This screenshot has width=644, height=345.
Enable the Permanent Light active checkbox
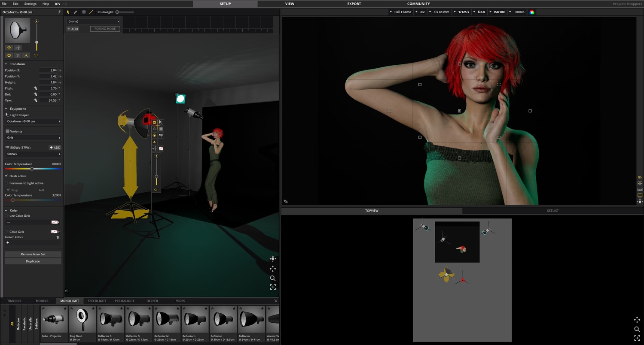pyautogui.click(x=6, y=183)
